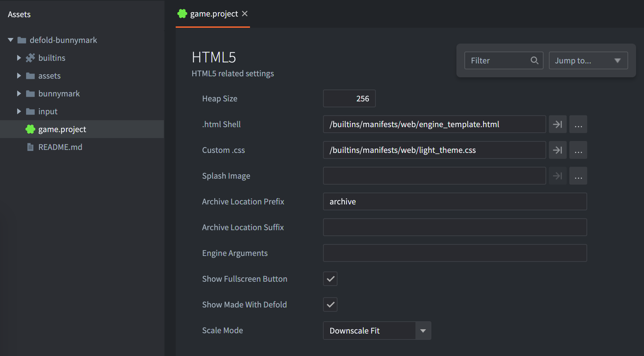This screenshot has width=644, height=356.
Task: Open the Splash Image ellipsis browser
Action: (x=578, y=176)
